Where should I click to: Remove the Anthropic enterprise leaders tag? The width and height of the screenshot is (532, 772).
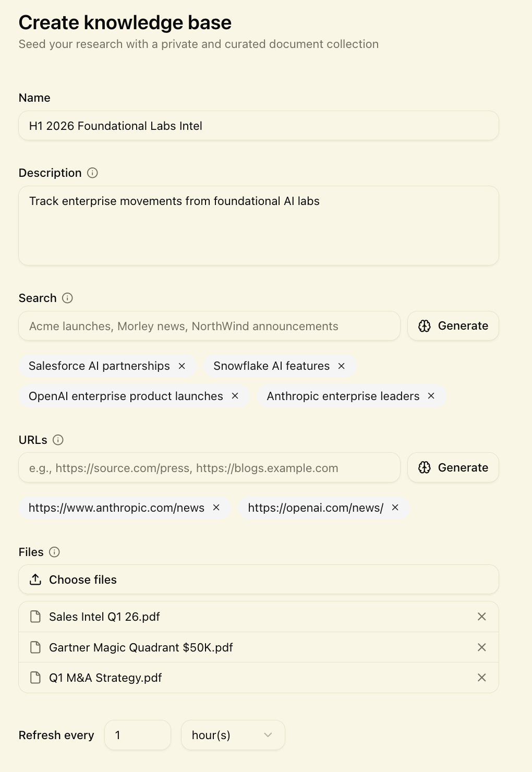coord(431,396)
